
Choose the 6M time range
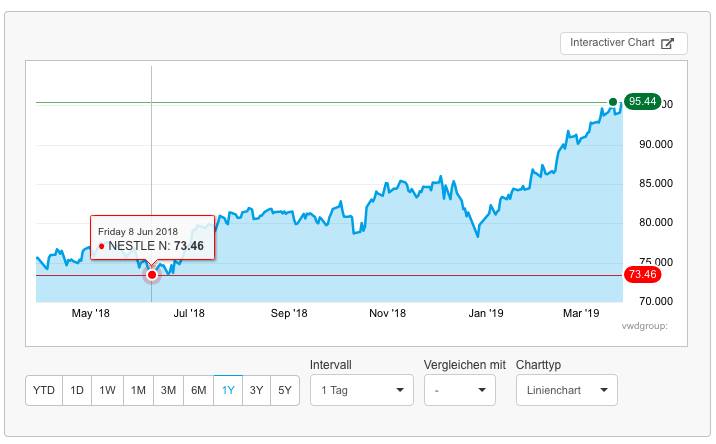click(x=198, y=390)
